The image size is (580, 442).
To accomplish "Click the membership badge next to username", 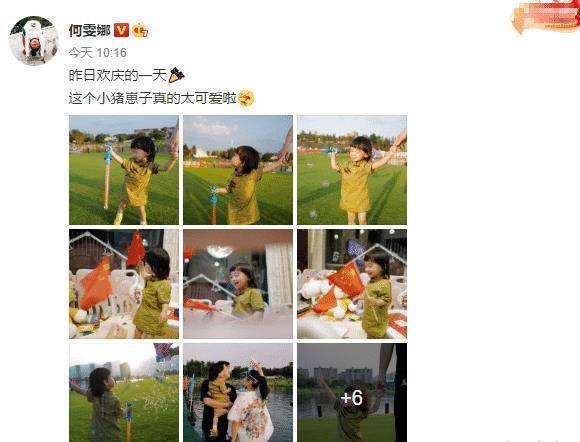I will tap(141, 30).
